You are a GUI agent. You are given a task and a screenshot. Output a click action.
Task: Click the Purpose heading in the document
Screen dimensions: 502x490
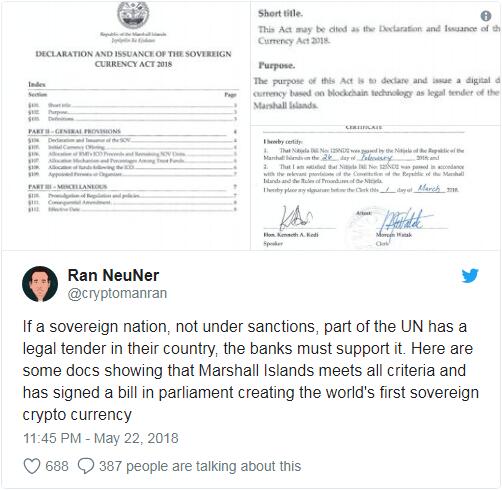click(277, 66)
